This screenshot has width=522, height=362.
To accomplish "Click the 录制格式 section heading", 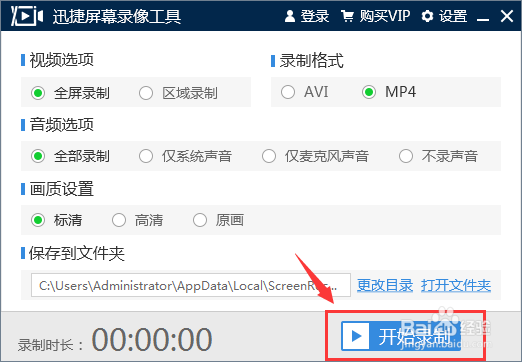I will click(x=311, y=61).
